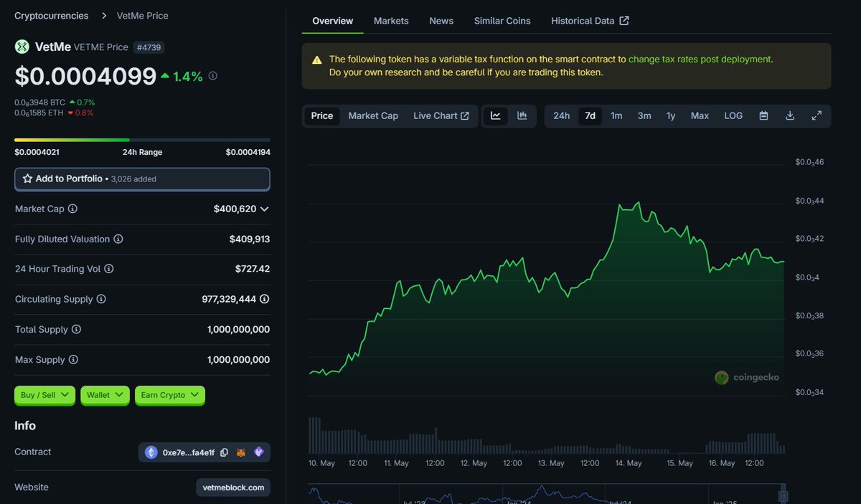Screen dimensions: 861x504
Task: Click the purple wallet icon in Contract
Action: pyautogui.click(x=259, y=452)
